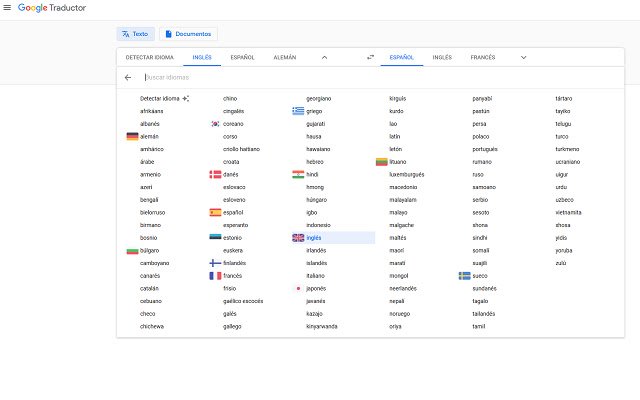
Task: Choose vietnamita from the language list
Action: click(x=568, y=212)
